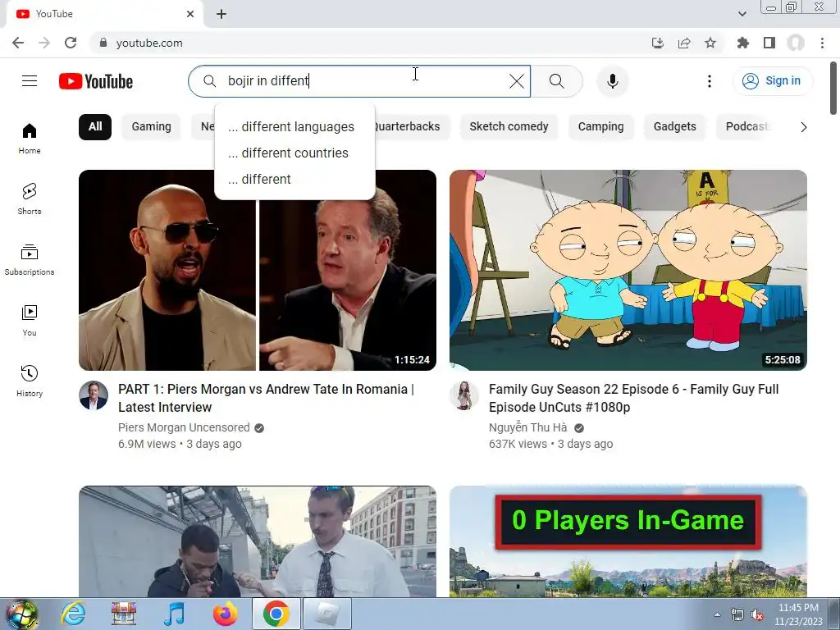Select the Gadgets filter chip

pyautogui.click(x=674, y=127)
